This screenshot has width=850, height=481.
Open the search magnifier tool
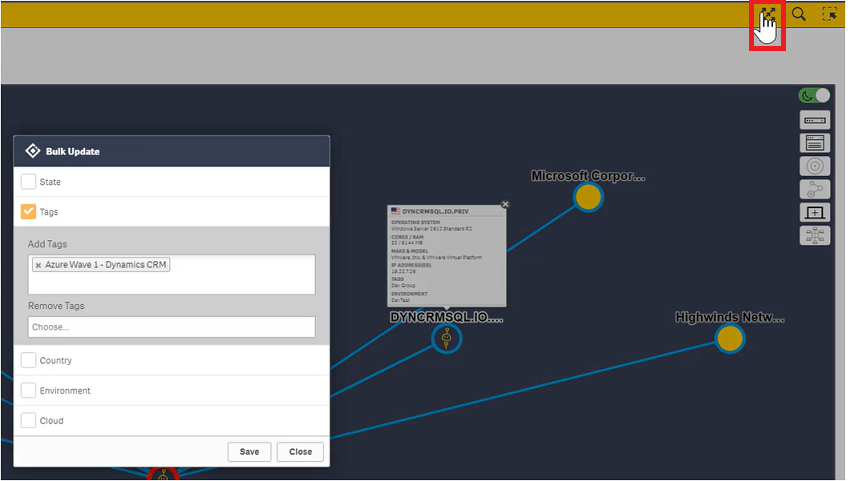(799, 14)
